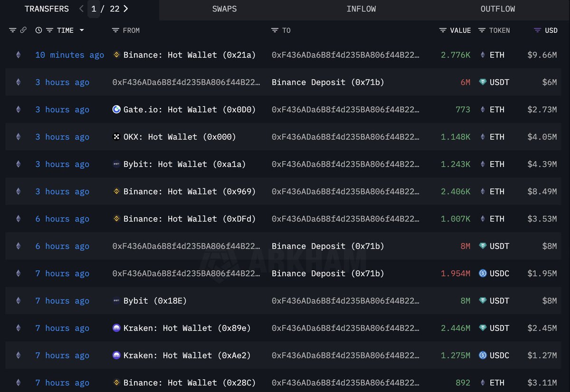Click Ethereum chain icon in $6M row

point(19,83)
